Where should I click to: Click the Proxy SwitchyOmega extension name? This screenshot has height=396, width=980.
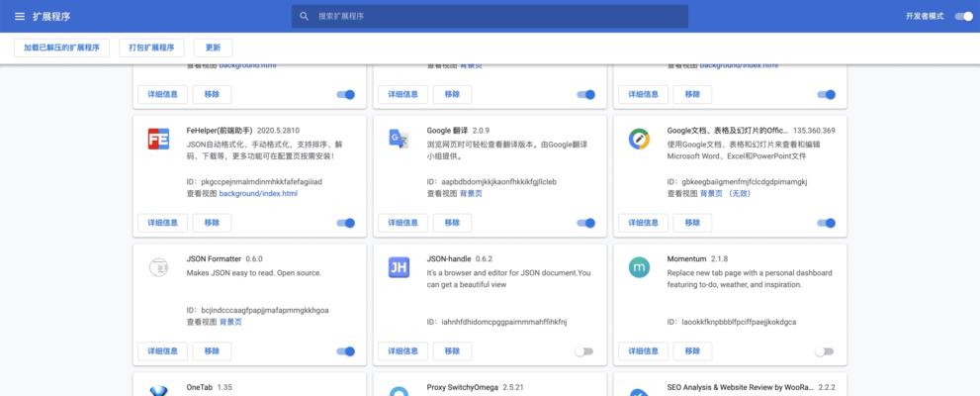pyautogui.click(x=463, y=387)
